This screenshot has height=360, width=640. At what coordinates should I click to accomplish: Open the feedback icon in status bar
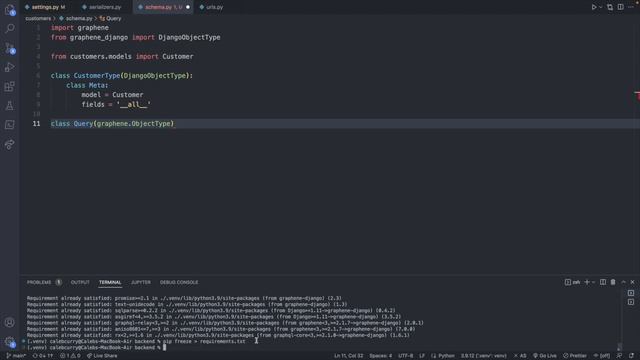point(620,356)
